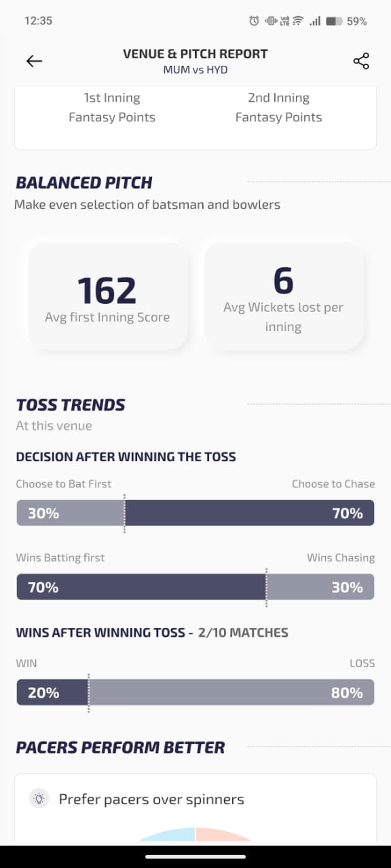
Task: Tap the share icon in header
Action: point(361,61)
